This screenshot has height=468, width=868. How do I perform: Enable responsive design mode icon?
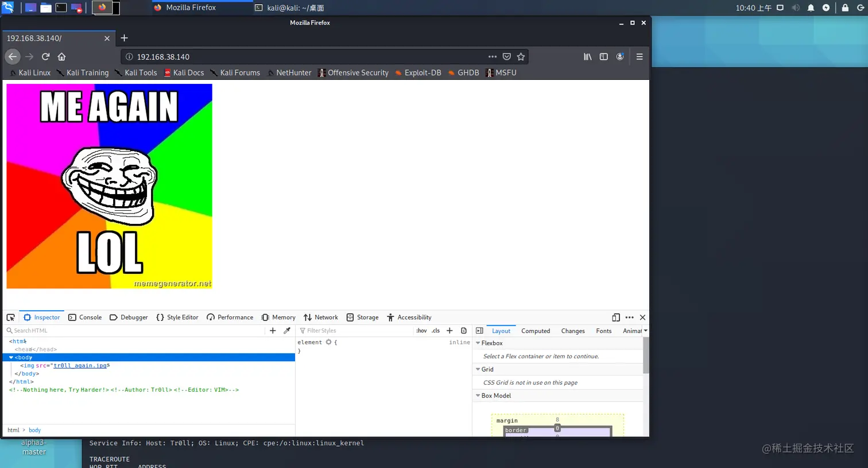click(615, 317)
